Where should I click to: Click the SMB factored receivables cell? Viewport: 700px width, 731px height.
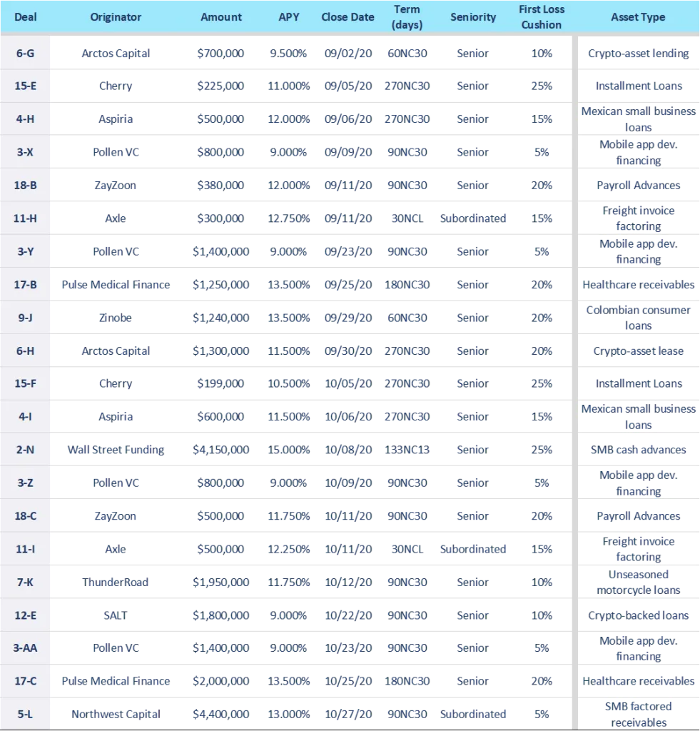pyautogui.click(x=638, y=714)
